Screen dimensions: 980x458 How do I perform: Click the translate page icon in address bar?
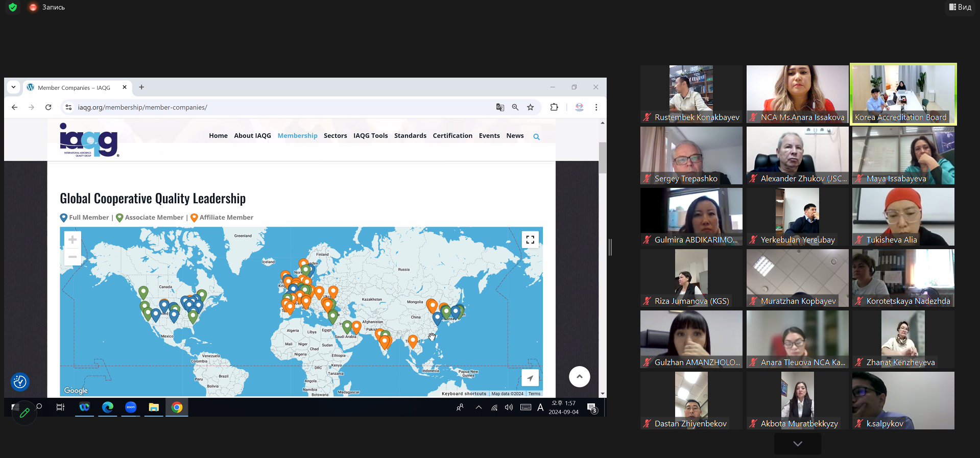tap(500, 107)
